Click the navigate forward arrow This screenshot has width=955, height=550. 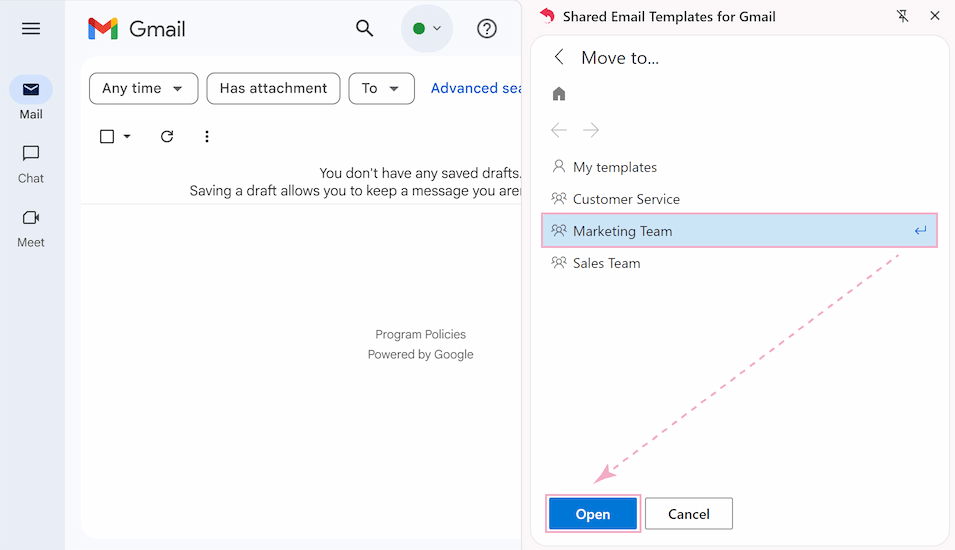[591, 130]
